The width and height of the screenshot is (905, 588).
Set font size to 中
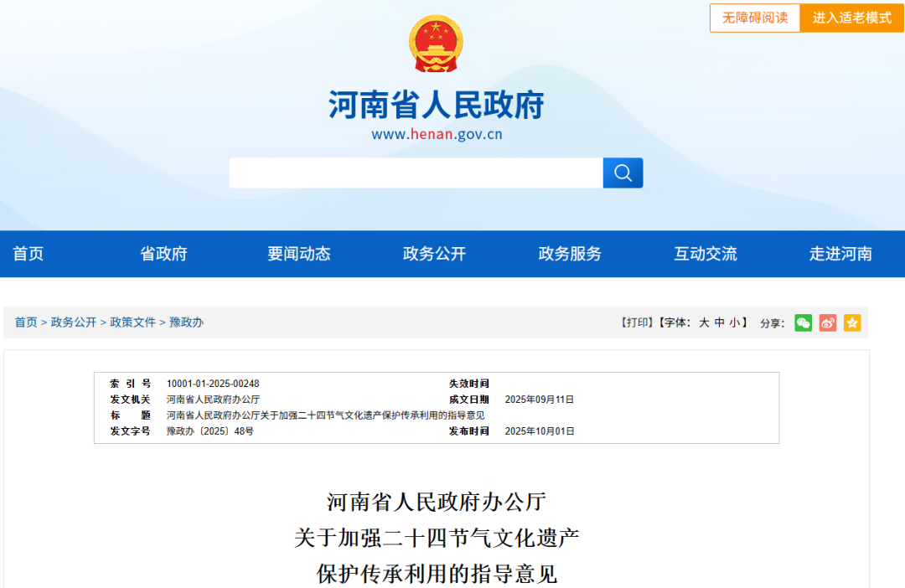(719, 322)
